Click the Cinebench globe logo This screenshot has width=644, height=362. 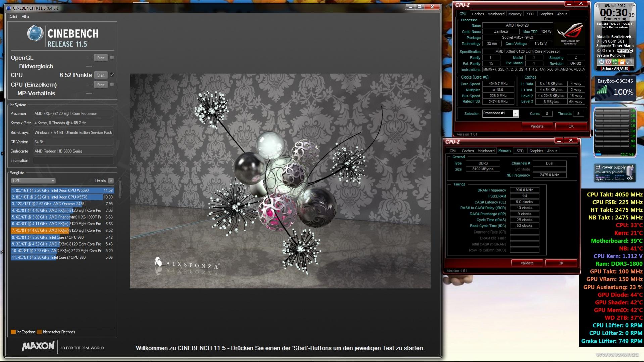(35, 34)
